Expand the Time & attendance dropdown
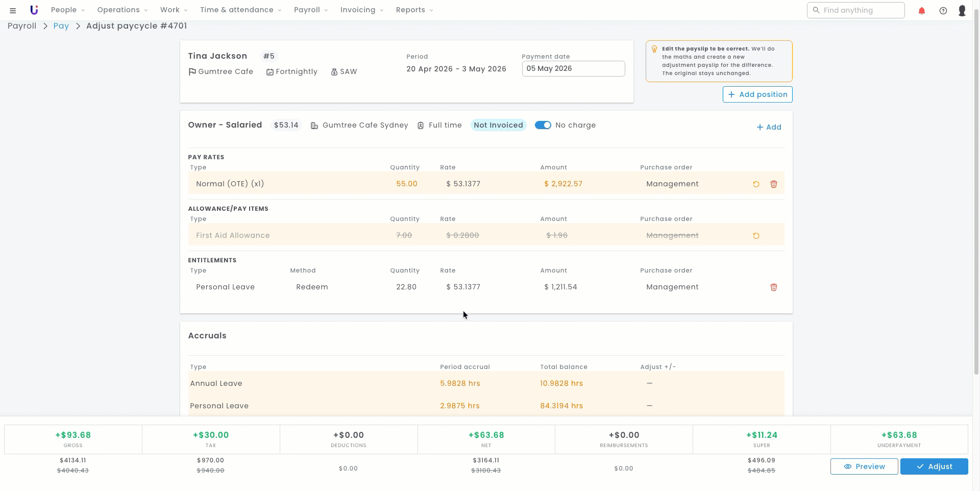The width and height of the screenshot is (980, 491). (241, 10)
